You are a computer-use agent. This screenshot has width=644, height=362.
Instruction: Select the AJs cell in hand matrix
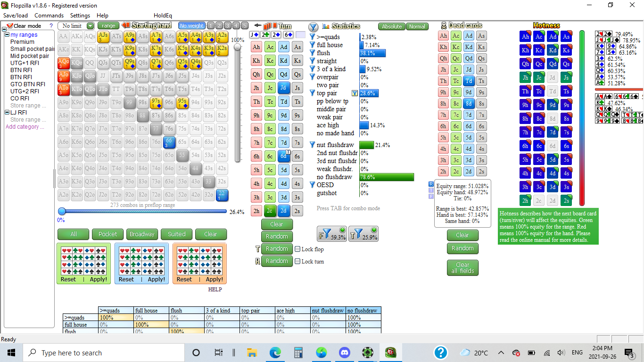[x=103, y=37]
